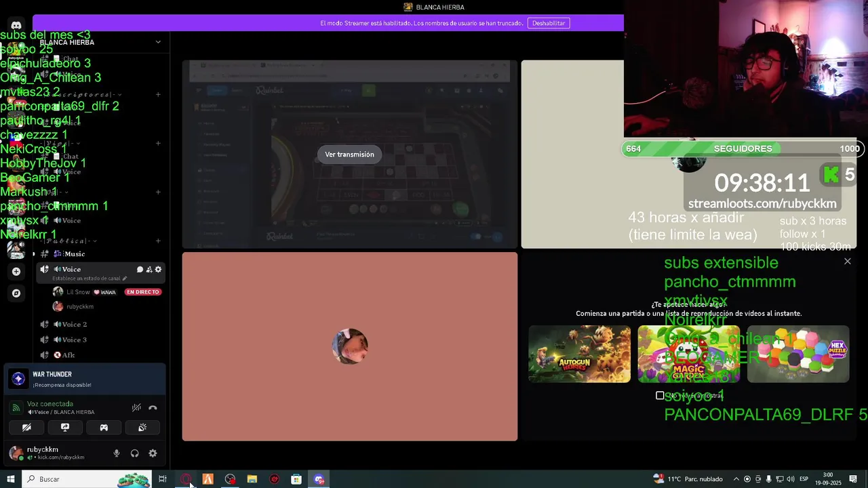The height and width of the screenshot is (488, 868).
Task: Open chat for the Voice channel
Action: click(140, 270)
